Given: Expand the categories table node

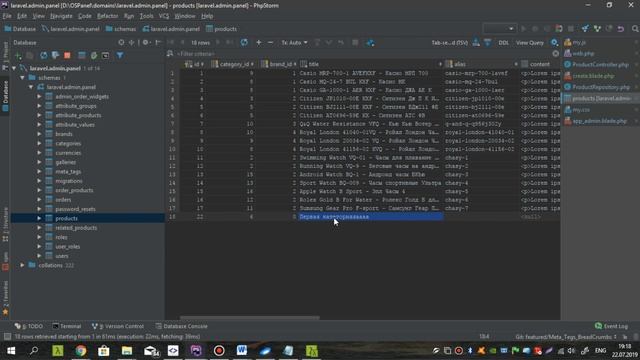Looking at the screenshot, I should click(39, 143).
